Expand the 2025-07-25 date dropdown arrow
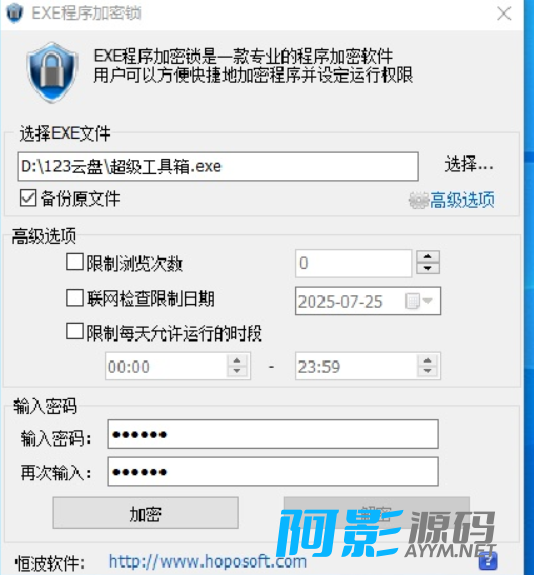Screen dimensions: 534x575 point(428,301)
